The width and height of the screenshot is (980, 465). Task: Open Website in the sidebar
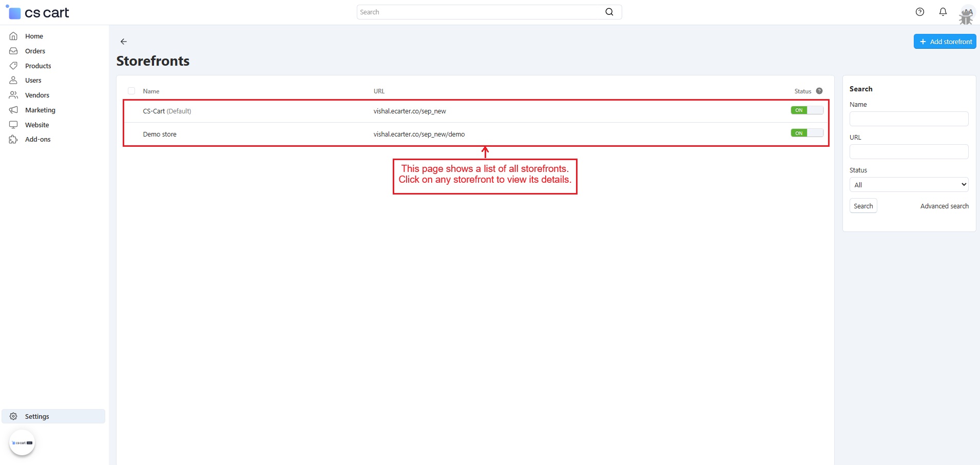(37, 125)
